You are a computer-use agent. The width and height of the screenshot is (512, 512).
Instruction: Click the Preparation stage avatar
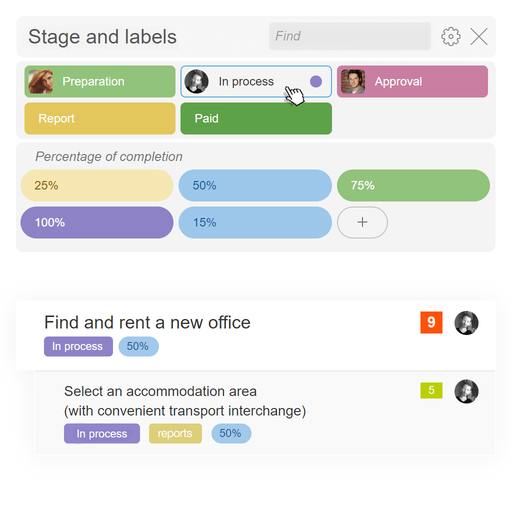41,81
